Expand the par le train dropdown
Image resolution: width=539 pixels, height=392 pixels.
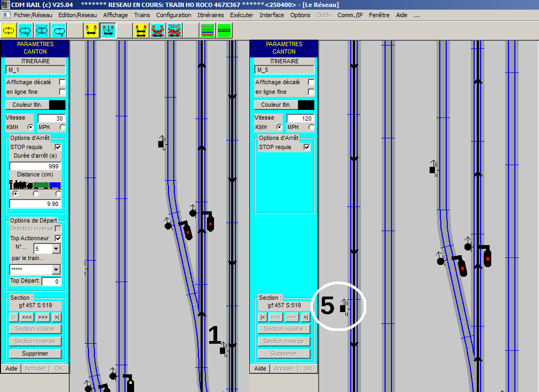(56, 270)
